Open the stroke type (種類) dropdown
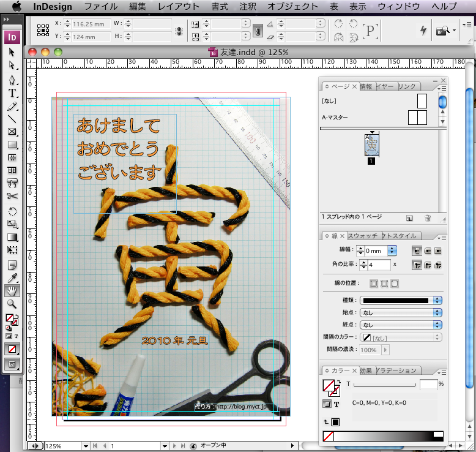 pyautogui.click(x=437, y=301)
